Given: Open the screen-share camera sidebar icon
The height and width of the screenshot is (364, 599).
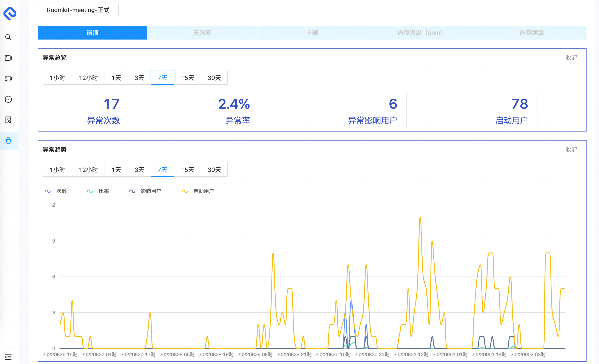Looking at the screenshot, I should click(x=9, y=79).
